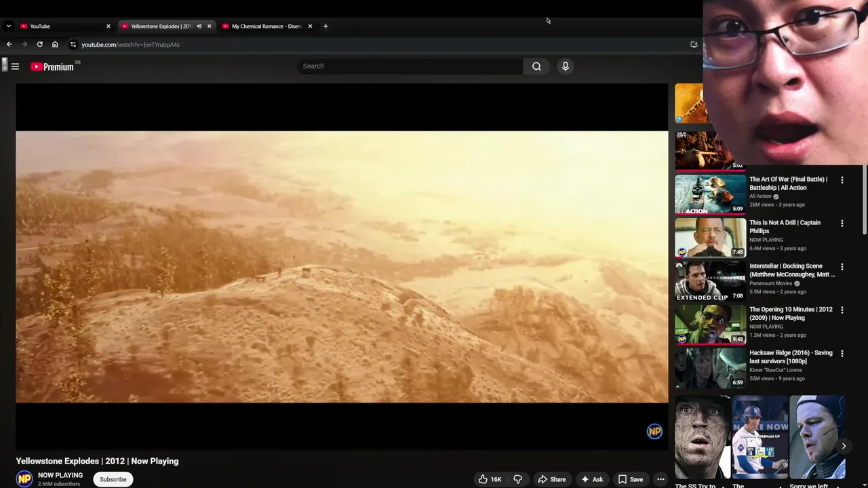The height and width of the screenshot is (488, 868).
Task: Click the video player to pause
Action: point(342,266)
